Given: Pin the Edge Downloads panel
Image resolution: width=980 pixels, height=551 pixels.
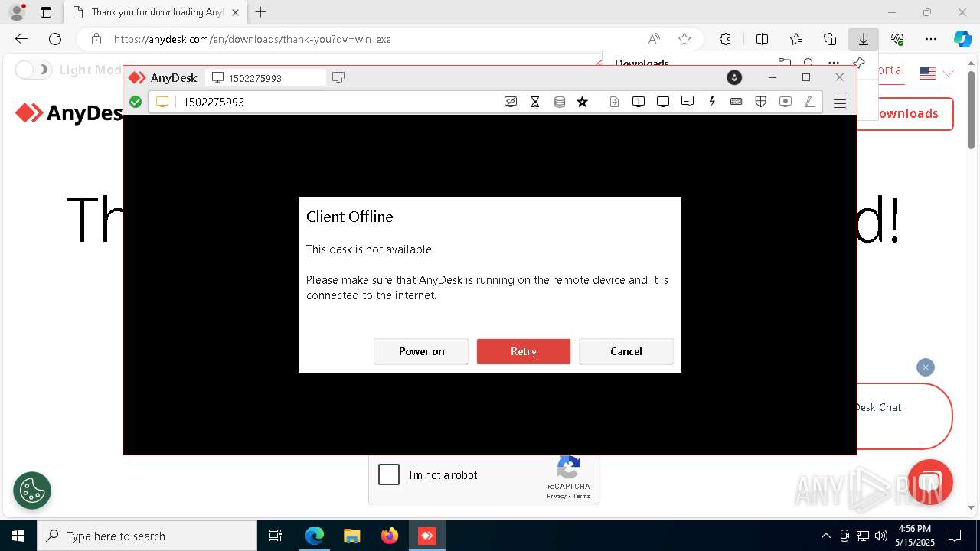Looking at the screenshot, I should 858,63.
